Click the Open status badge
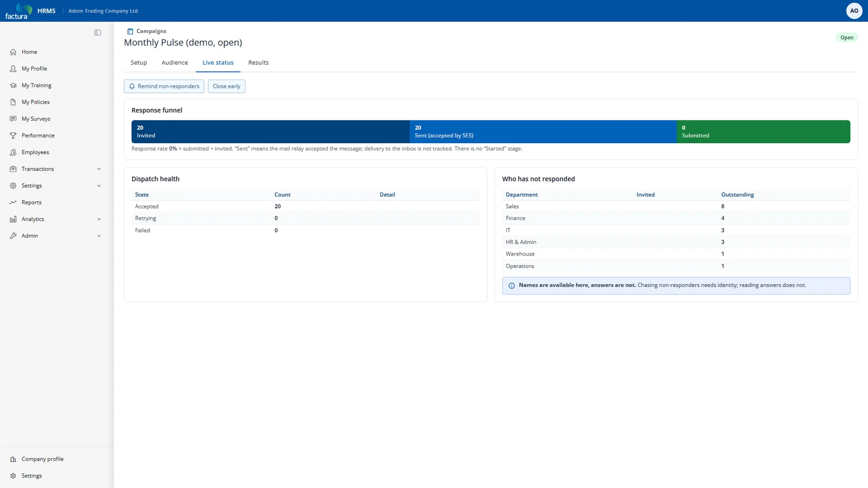 (847, 37)
